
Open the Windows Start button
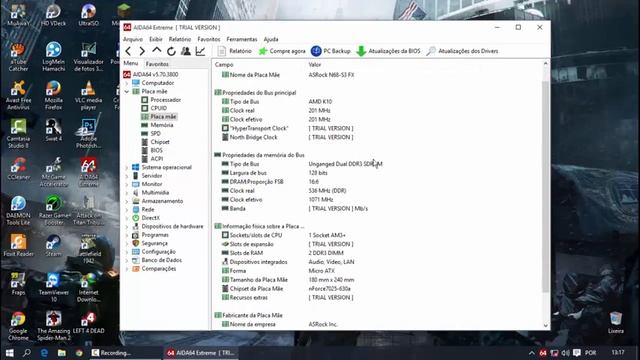(9, 353)
